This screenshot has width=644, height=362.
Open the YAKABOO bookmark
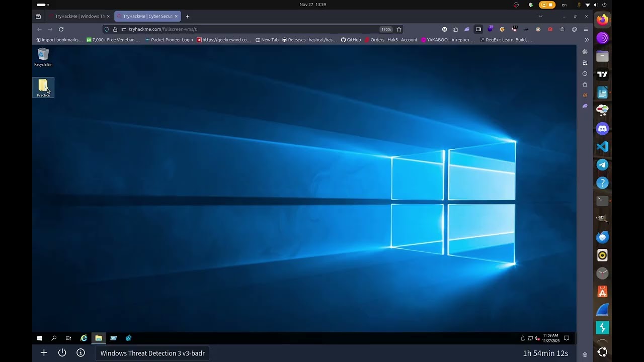pos(448,40)
